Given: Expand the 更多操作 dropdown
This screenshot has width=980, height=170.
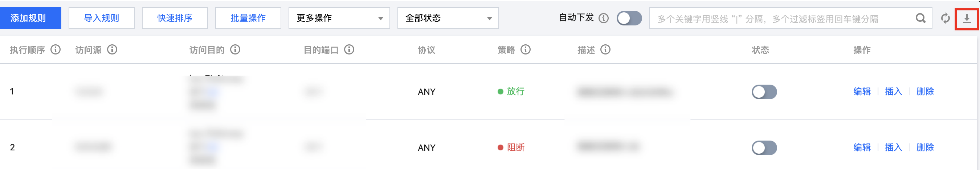Looking at the screenshot, I should [339, 18].
